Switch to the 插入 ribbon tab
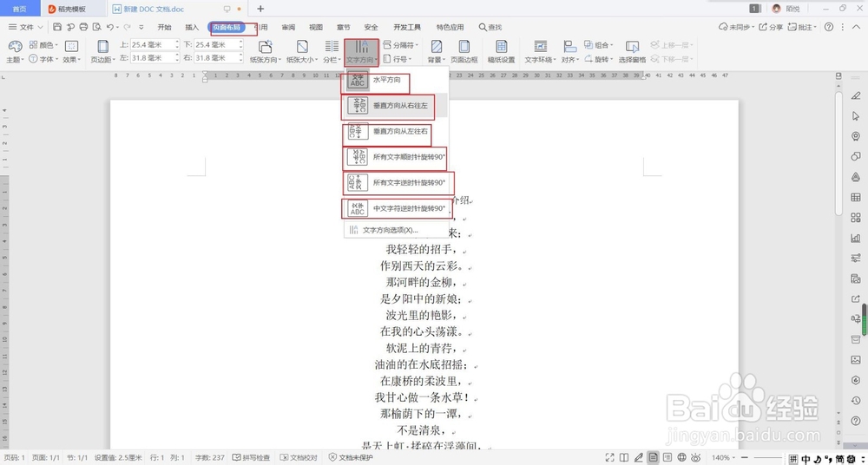Screen dimensions: 868x465 pos(192,27)
